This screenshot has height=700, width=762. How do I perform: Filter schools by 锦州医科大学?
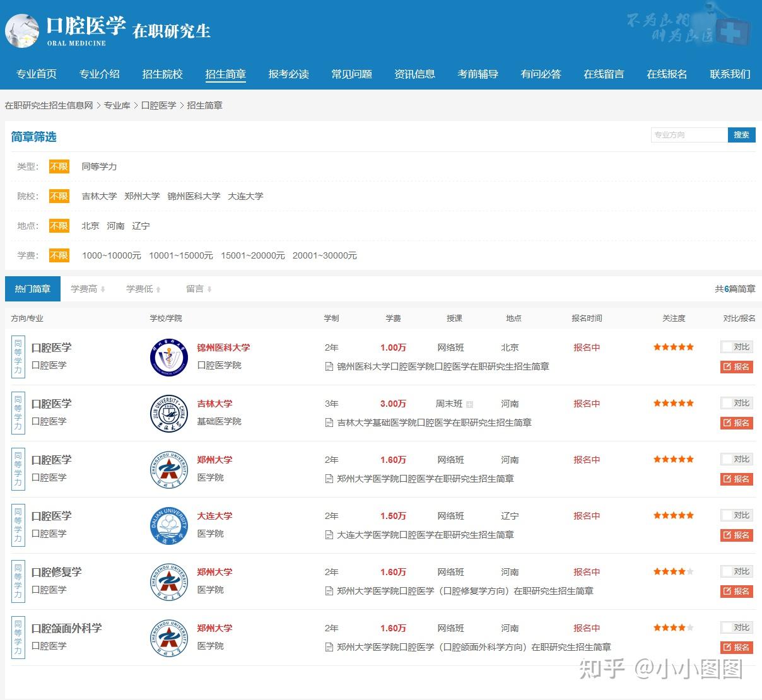click(x=194, y=196)
